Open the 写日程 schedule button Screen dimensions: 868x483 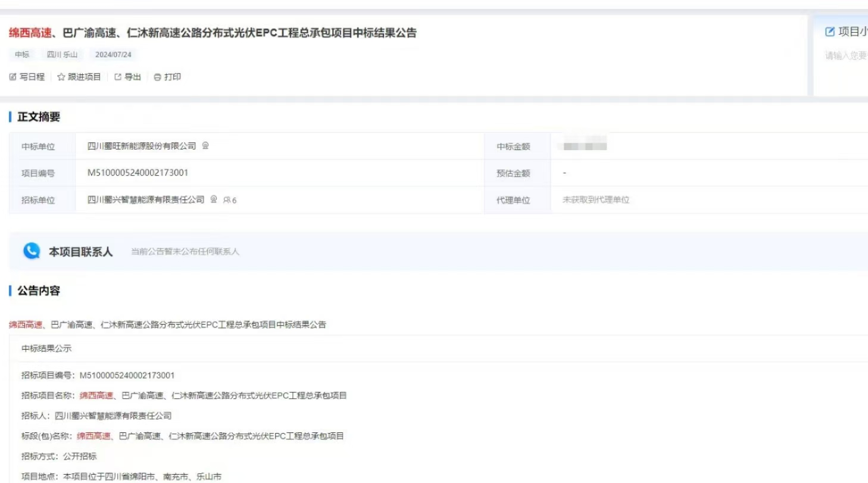click(x=27, y=77)
